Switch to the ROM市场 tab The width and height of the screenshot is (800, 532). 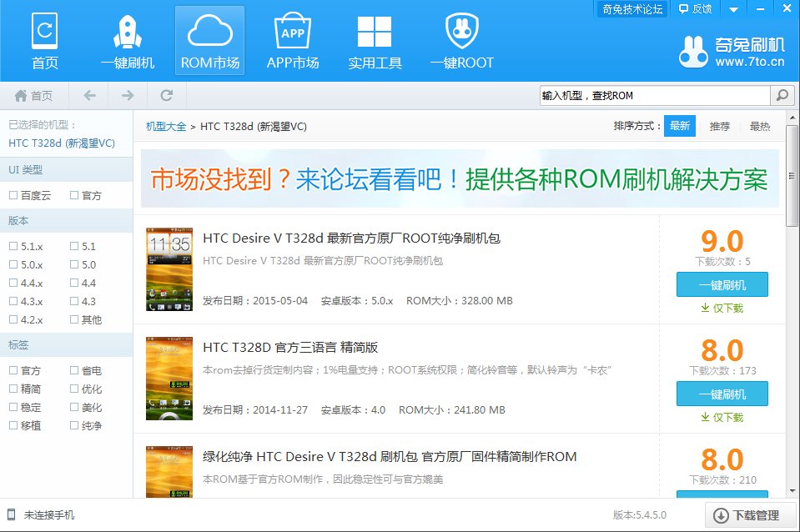[209, 40]
